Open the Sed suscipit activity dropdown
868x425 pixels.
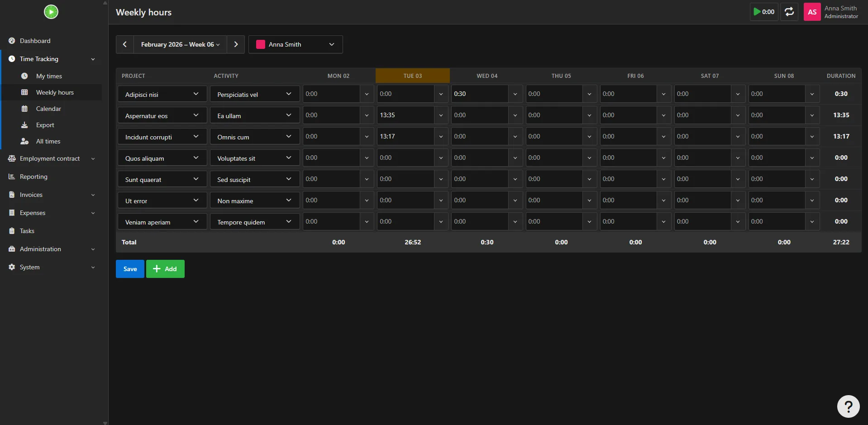255,179
